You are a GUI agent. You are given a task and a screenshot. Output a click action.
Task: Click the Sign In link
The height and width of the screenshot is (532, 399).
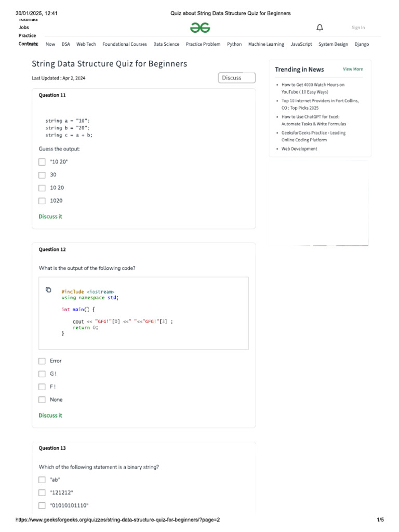(x=358, y=28)
